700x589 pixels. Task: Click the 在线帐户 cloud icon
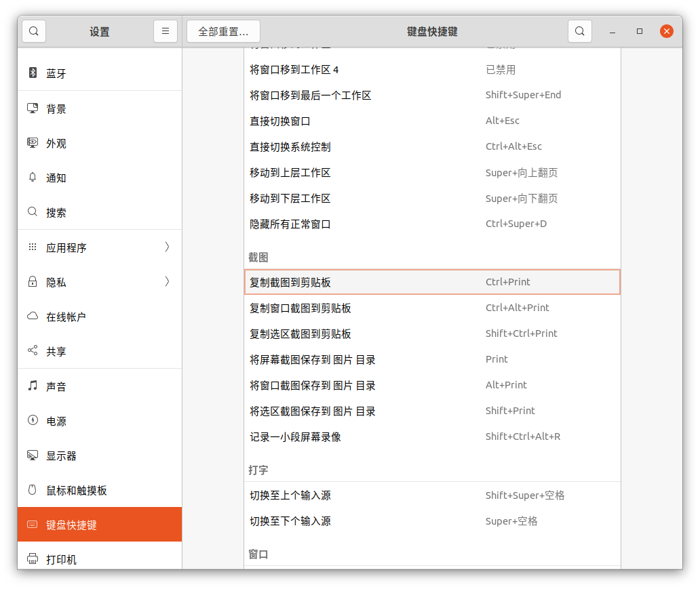pyautogui.click(x=33, y=316)
